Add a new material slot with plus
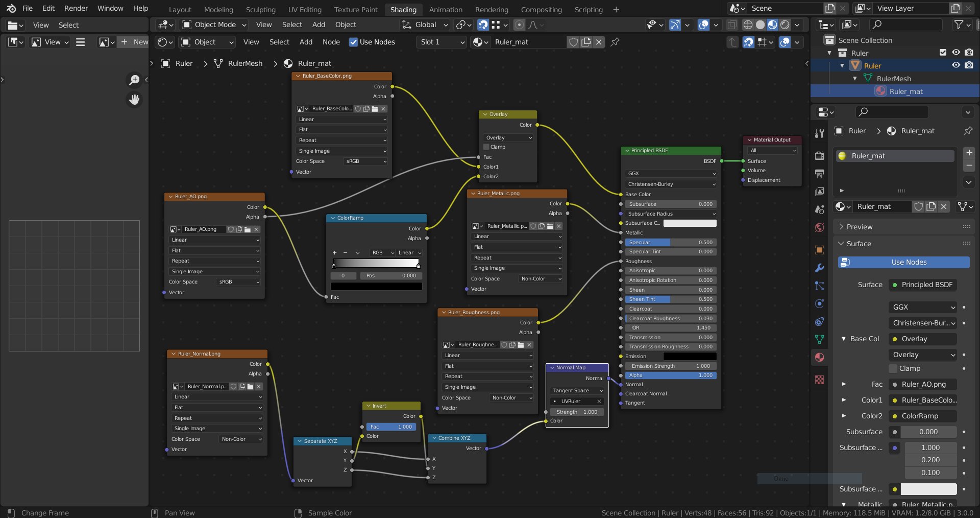 coord(969,153)
